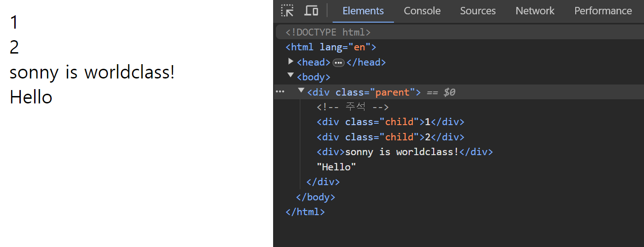Open the Network tab

[x=535, y=11]
